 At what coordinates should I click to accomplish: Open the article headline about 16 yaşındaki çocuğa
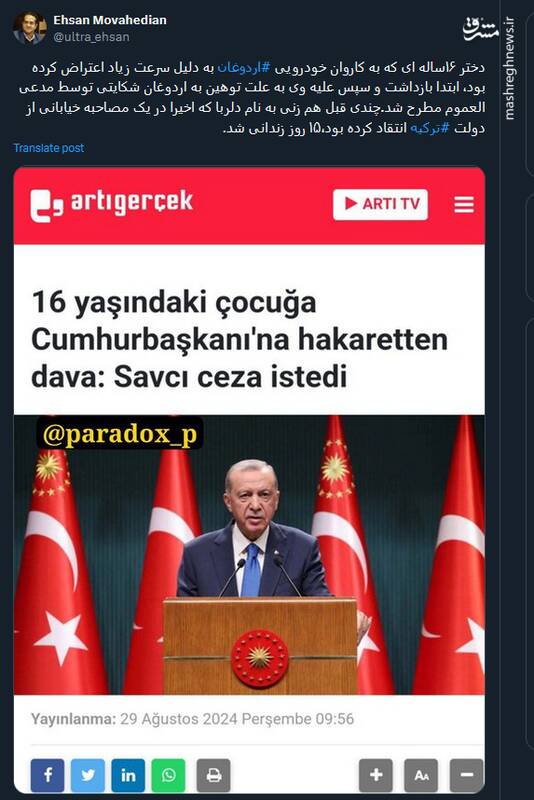pos(240,339)
